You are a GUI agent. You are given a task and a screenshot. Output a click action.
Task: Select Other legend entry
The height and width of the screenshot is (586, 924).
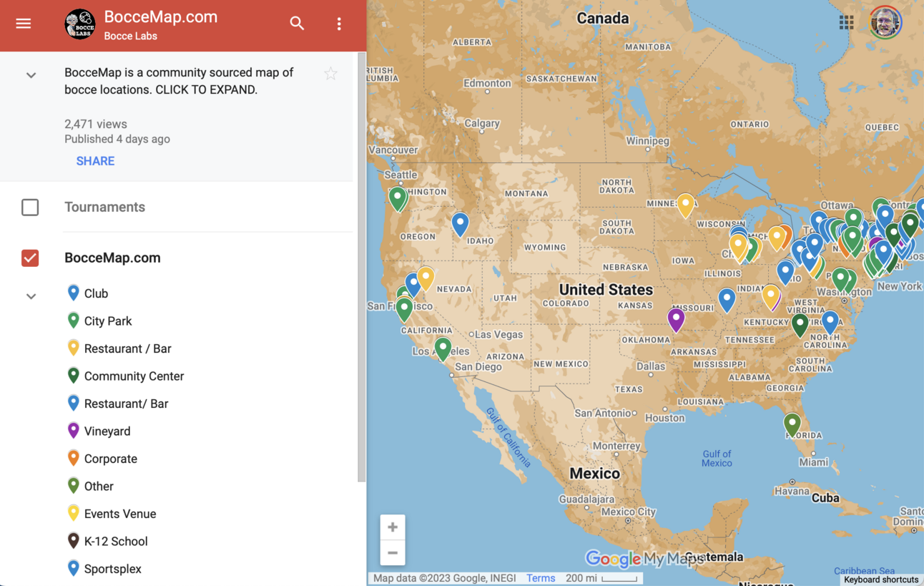[x=99, y=487]
